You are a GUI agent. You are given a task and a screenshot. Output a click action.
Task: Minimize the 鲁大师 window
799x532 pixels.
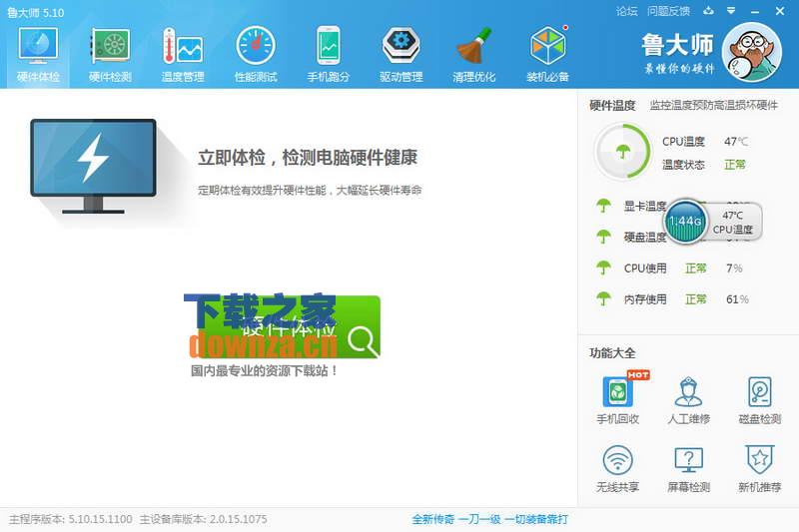(755, 11)
